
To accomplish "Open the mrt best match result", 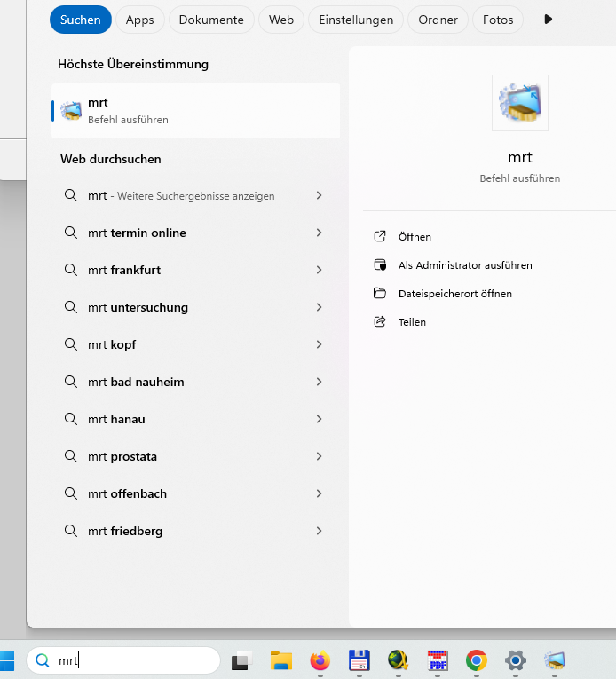I will 196,111.
